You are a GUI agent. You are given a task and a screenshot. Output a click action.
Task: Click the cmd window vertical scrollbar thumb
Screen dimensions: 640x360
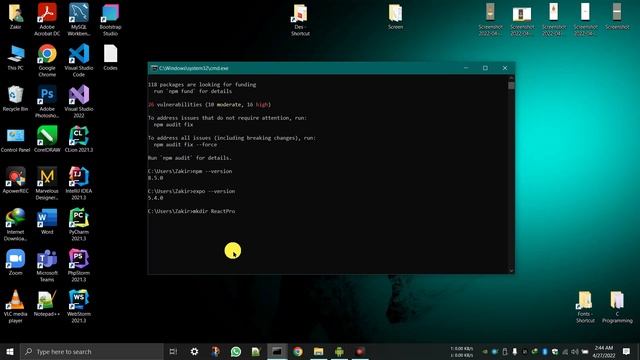[x=511, y=85]
